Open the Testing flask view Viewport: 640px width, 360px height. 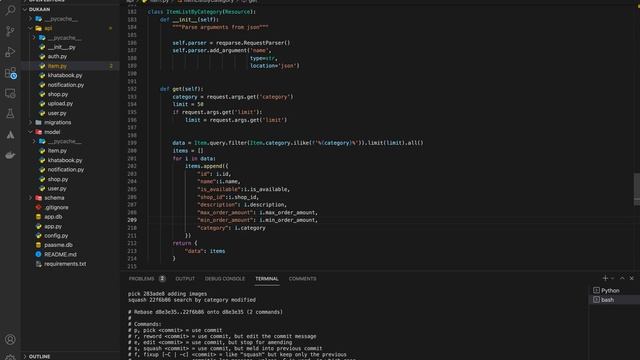click(x=10, y=114)
